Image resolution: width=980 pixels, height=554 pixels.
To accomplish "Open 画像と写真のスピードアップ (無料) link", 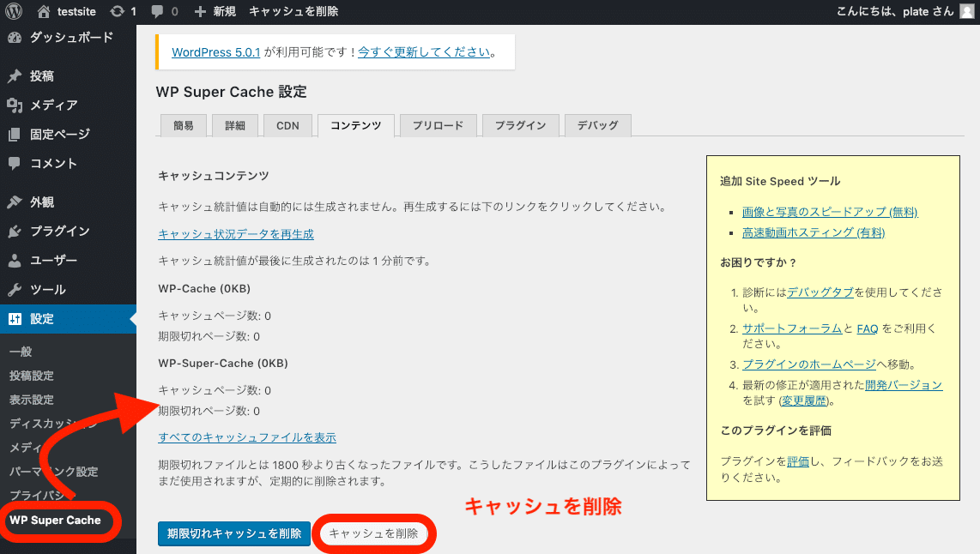I will pos(830,212).
